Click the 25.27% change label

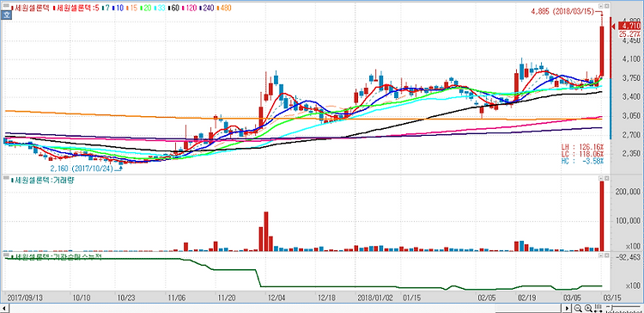629,34
